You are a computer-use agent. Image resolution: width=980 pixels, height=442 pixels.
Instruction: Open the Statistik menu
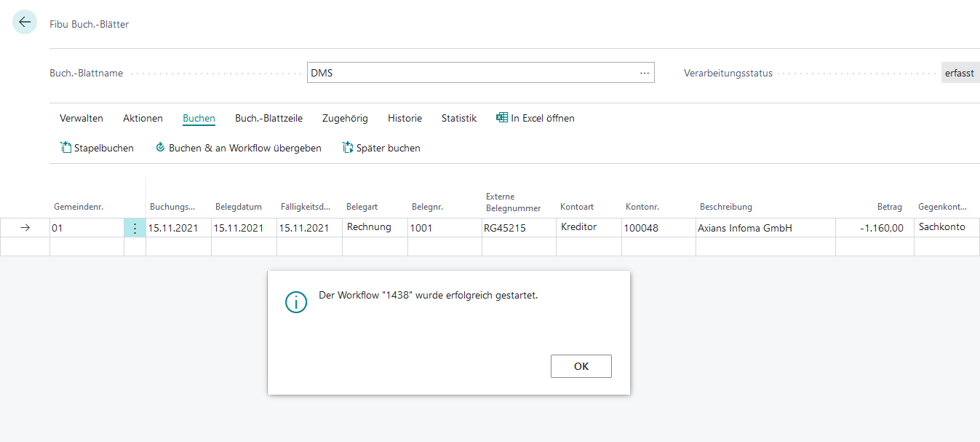pos(459,118)
